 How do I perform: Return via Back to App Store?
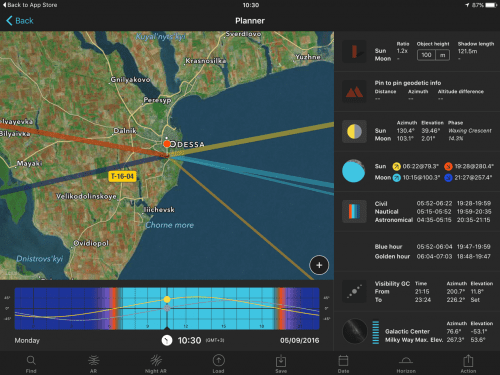[x=30, y=5]
